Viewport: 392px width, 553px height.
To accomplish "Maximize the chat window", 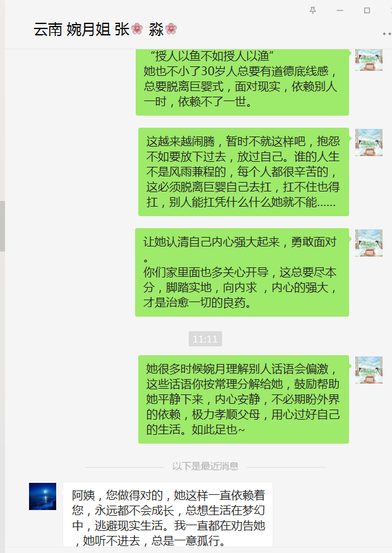I will click(367, 11).
